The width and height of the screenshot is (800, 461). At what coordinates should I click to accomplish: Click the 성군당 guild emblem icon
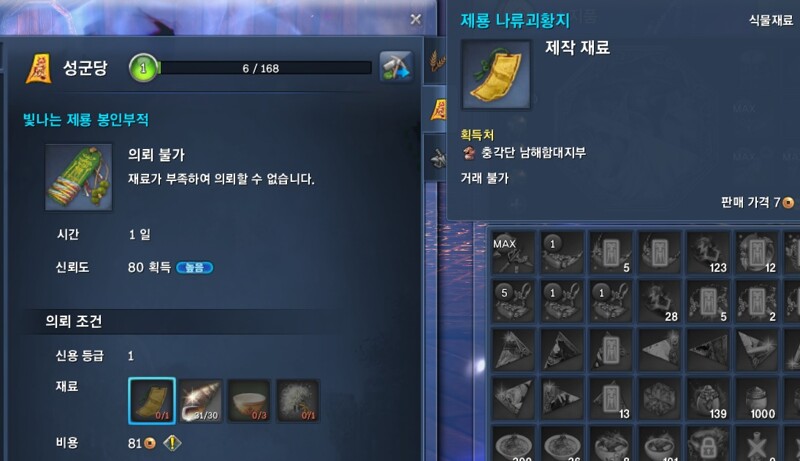coord(39,68)
